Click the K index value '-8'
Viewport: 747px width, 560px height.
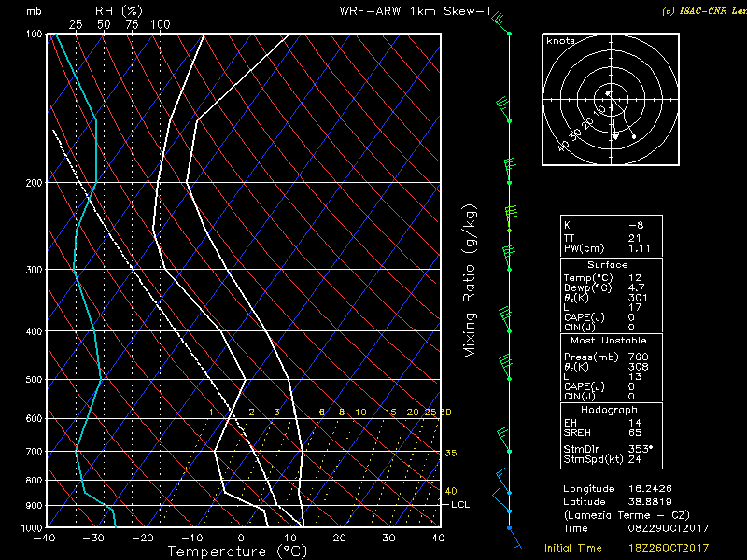(636, 225)
